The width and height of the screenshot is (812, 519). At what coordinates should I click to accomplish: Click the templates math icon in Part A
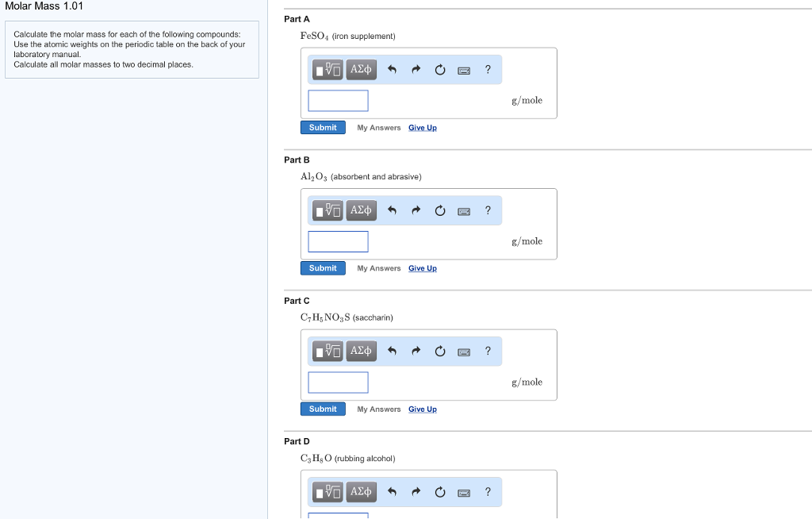[x=327, y=70]
